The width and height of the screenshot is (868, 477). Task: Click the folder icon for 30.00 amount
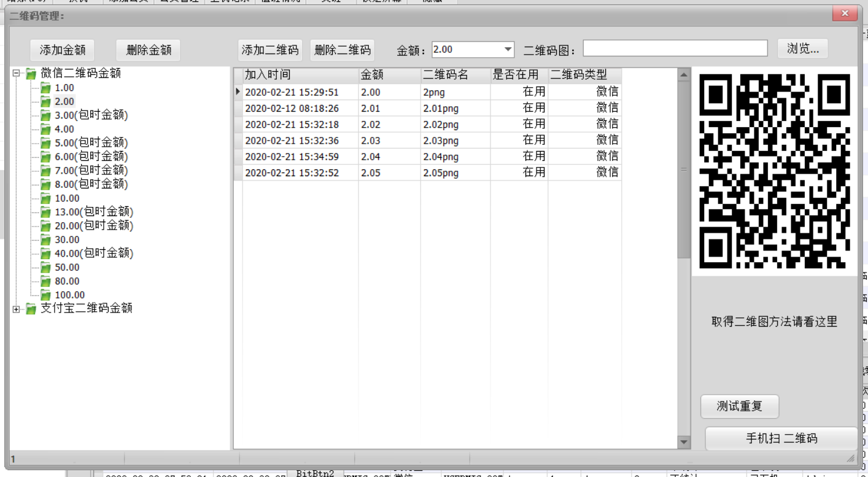45,240
